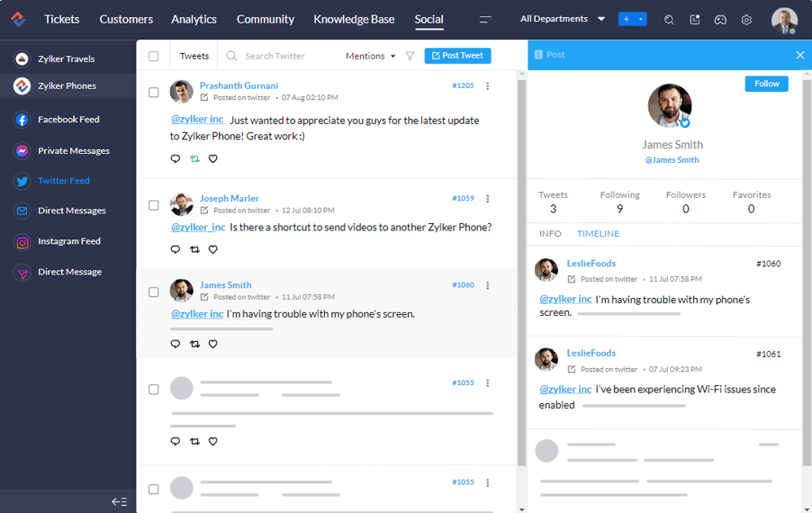
Task: Follow James Smith
Action: 766,84
